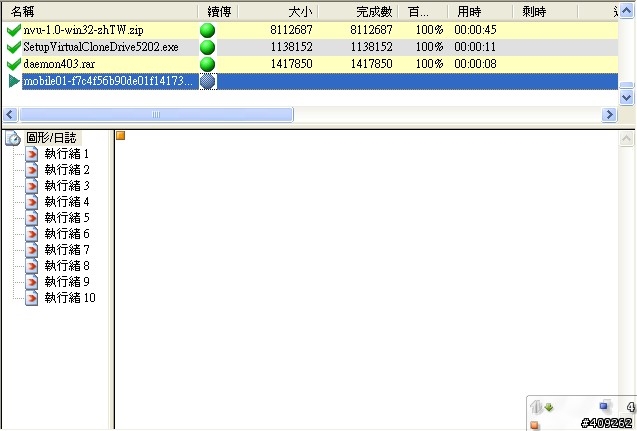Click 100% in the daemon403.rar row
This screenshot has height=431, width=637.
click(x=429, y=64)
